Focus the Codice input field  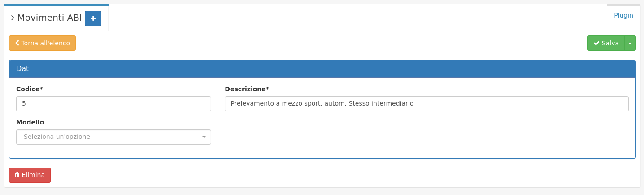113,104
